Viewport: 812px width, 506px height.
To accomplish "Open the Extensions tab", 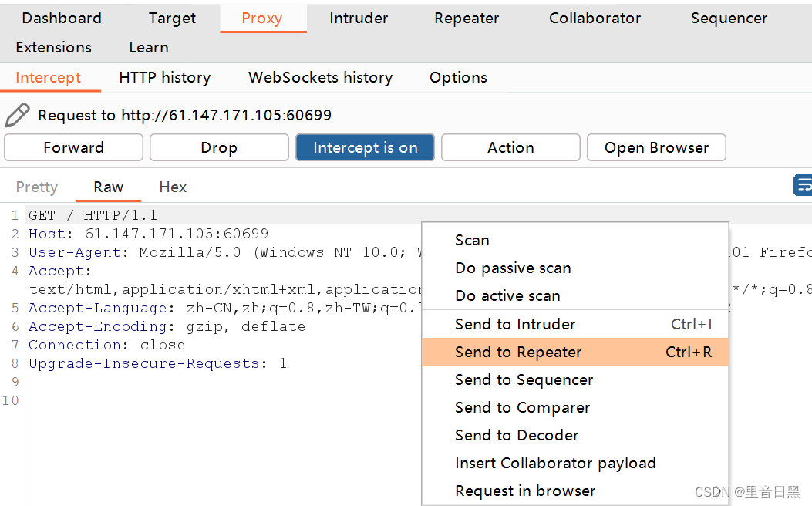I will 54,48.
